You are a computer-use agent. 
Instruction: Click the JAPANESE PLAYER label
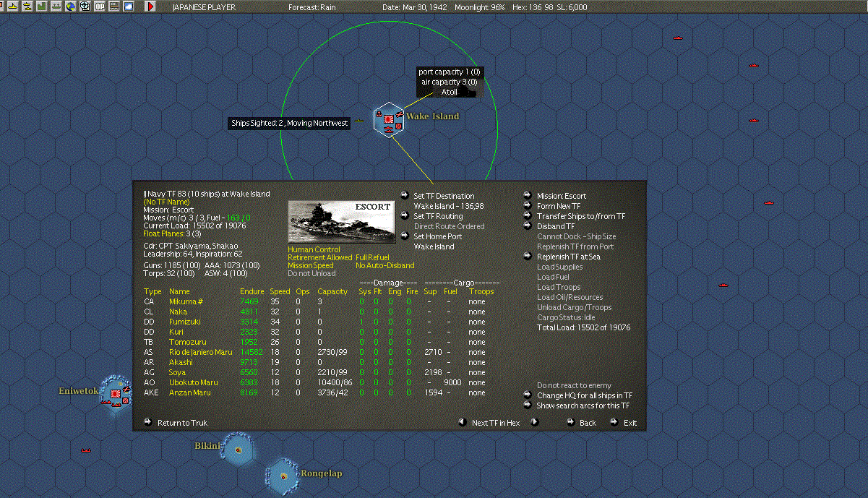point(205,7)
